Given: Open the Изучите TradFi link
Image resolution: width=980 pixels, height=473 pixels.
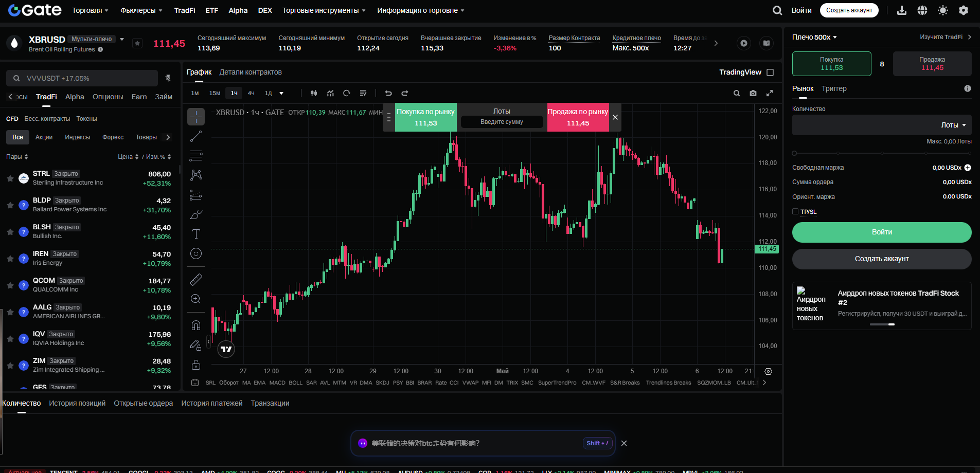Looking at the screenshot, I should (946, 37).
